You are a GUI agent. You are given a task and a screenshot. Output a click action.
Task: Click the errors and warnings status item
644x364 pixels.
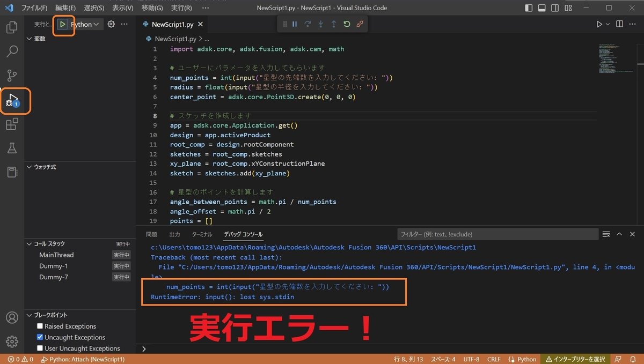click(20, 359)
